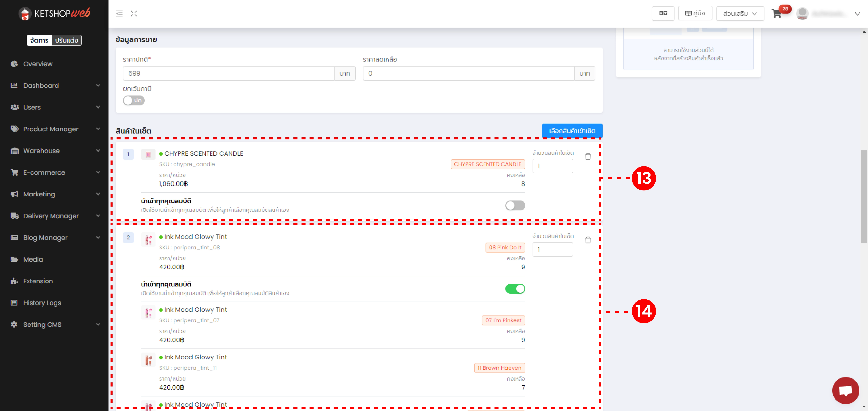
Task: Click the CHYPRE SCENTED CANDLE variant tag
Action: click(488, 164)
